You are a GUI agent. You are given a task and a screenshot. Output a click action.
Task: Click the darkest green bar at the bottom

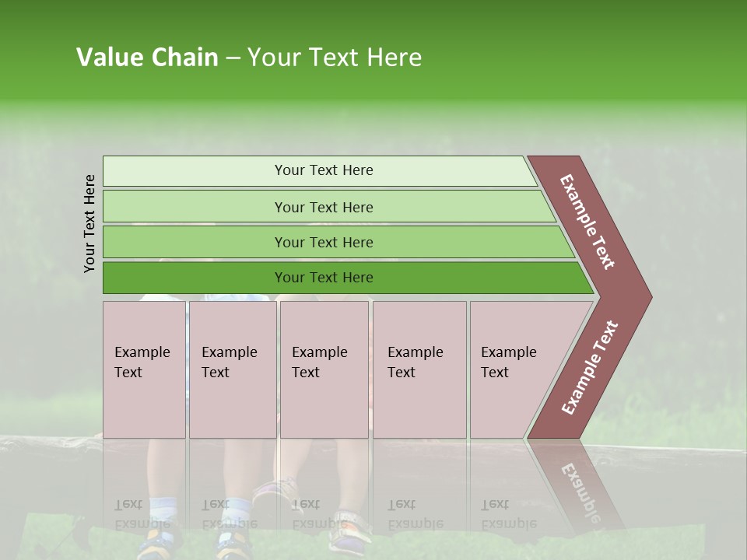coord(323,278)
